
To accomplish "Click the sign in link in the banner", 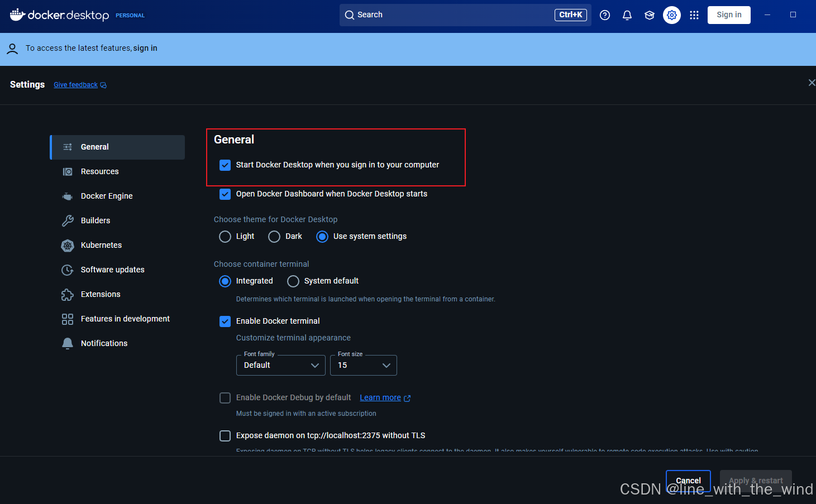I will (x=145, y=49).
